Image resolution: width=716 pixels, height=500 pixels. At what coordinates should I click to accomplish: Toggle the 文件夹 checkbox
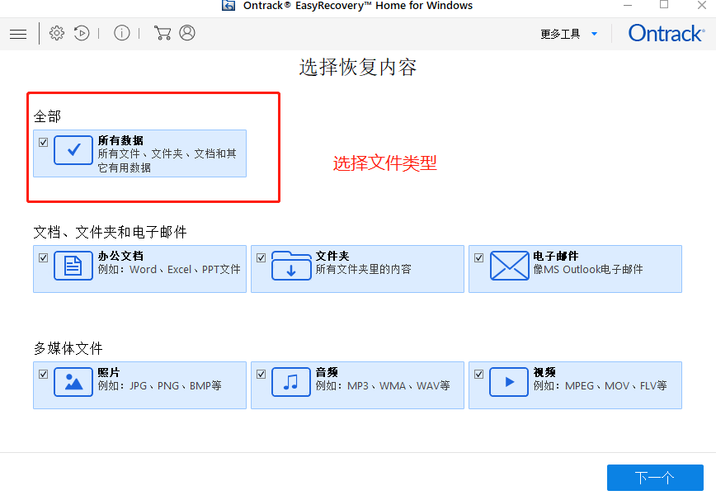(261, 258)
